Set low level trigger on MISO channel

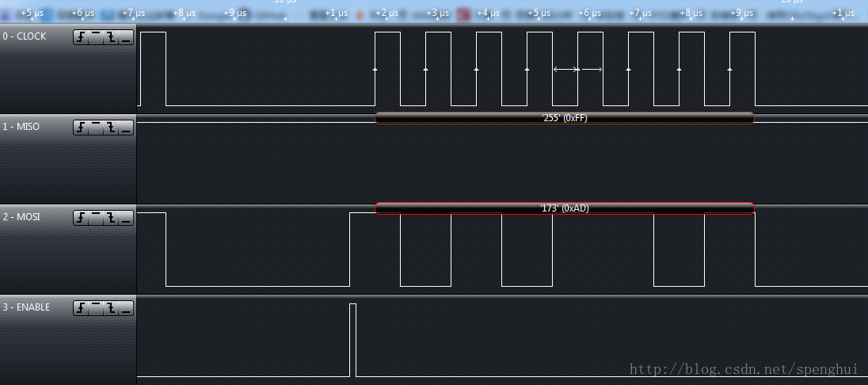tap(126, 128)
